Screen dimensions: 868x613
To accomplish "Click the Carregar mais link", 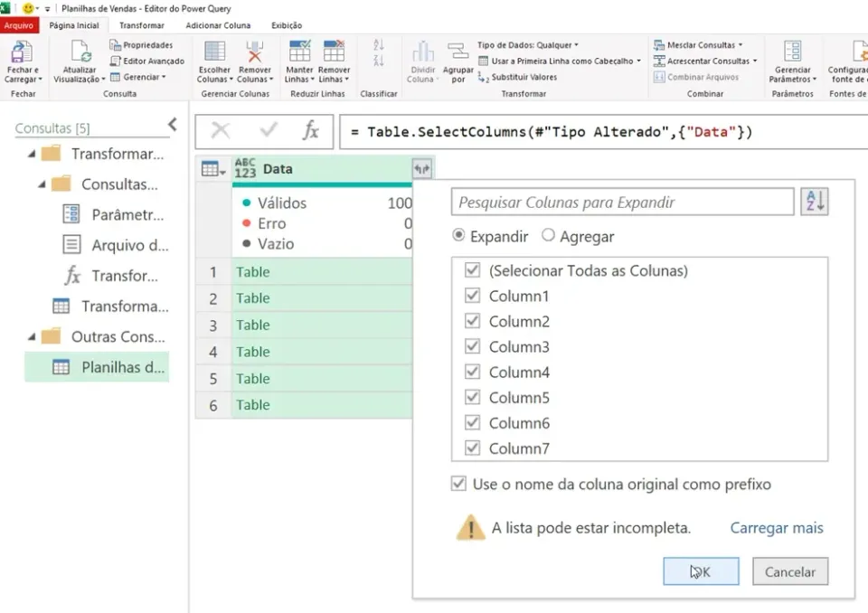I will click(x=777, y=528).
